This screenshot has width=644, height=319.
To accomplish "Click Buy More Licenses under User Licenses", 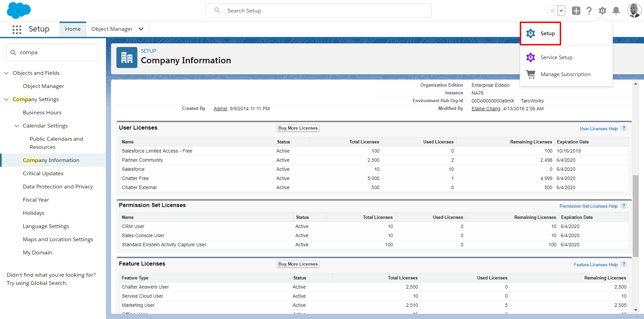I will [298, 128].
